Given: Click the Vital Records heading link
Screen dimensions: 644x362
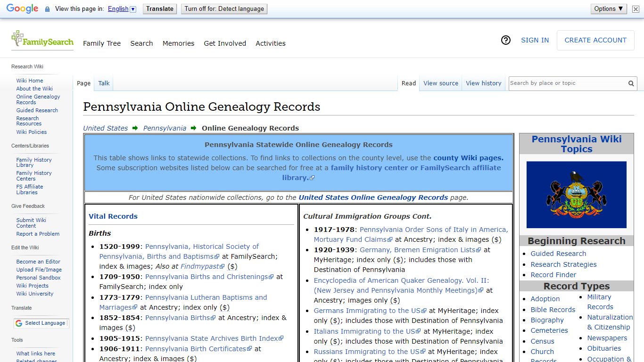Looking at the screenshot, I should click(113, 216).
